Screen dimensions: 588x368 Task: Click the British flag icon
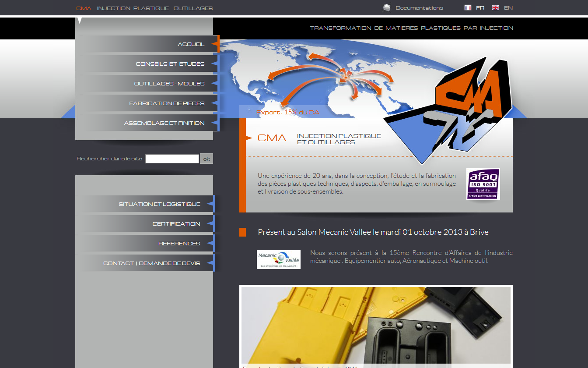[x=495, y=8]
